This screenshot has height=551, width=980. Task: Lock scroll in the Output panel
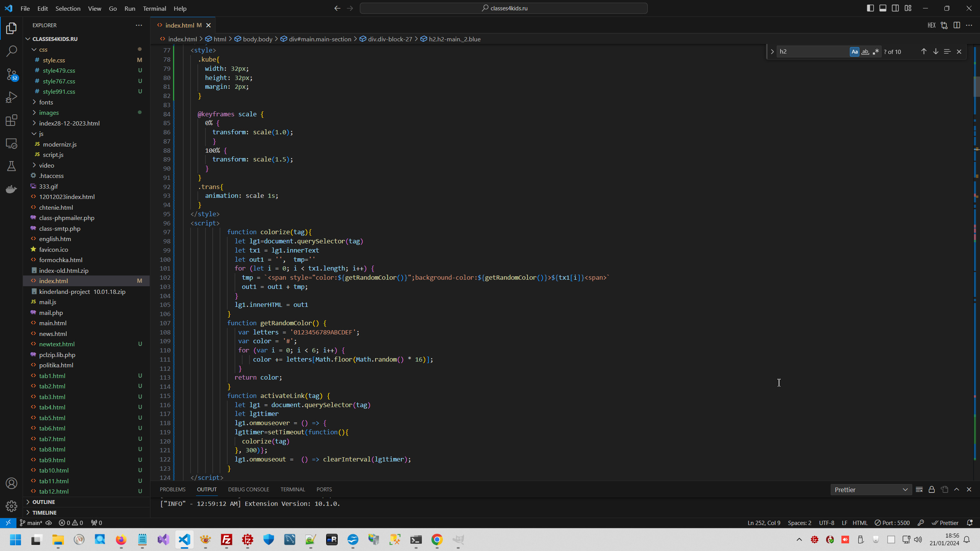932,489
